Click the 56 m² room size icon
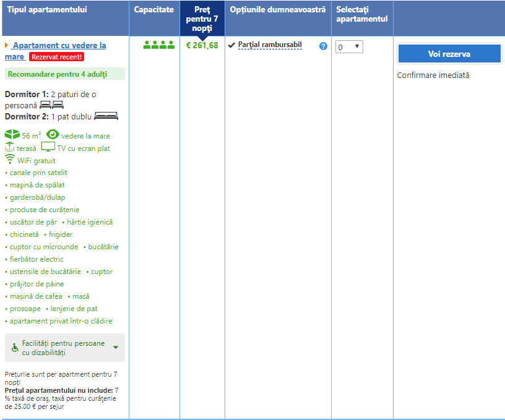Viewport: 505px width, 420px height. (x=12, y=135)
